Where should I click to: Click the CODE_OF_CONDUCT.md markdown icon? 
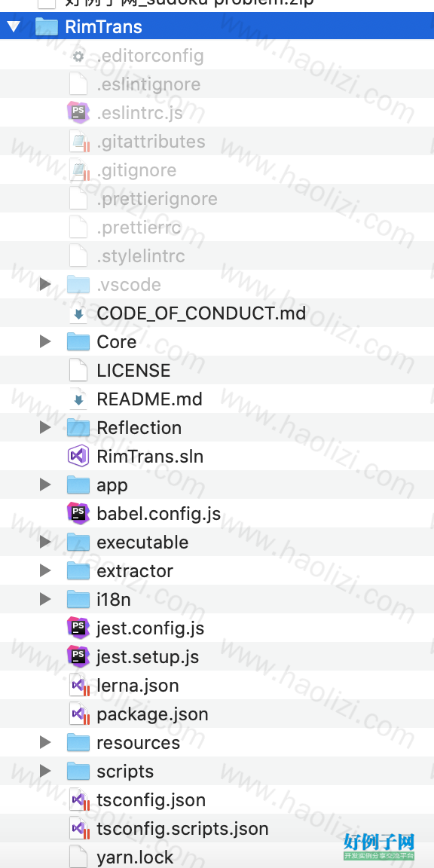click(x=78, y=313)
